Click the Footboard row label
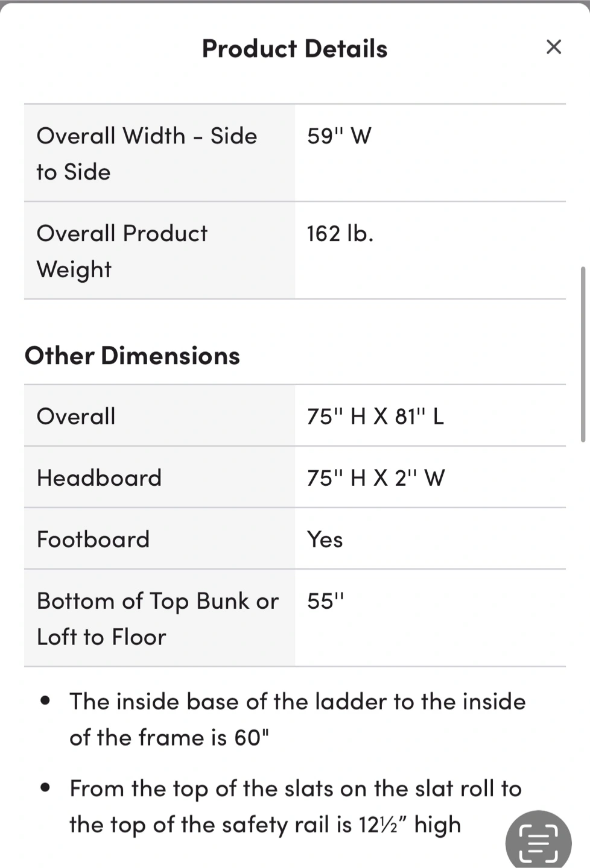The height and width of the screenshot is (868, 590). [93, 539]
